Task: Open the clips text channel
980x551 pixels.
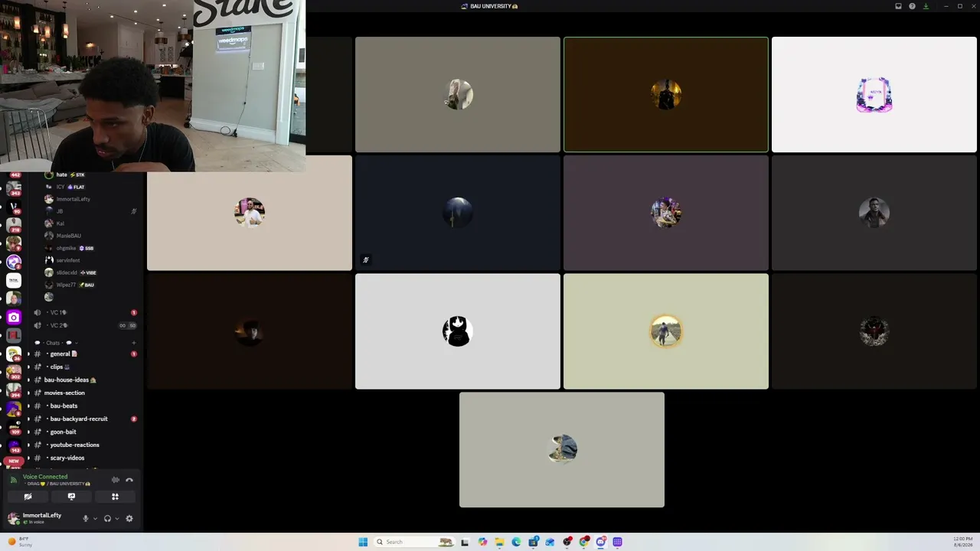Action: coord(84,367)
